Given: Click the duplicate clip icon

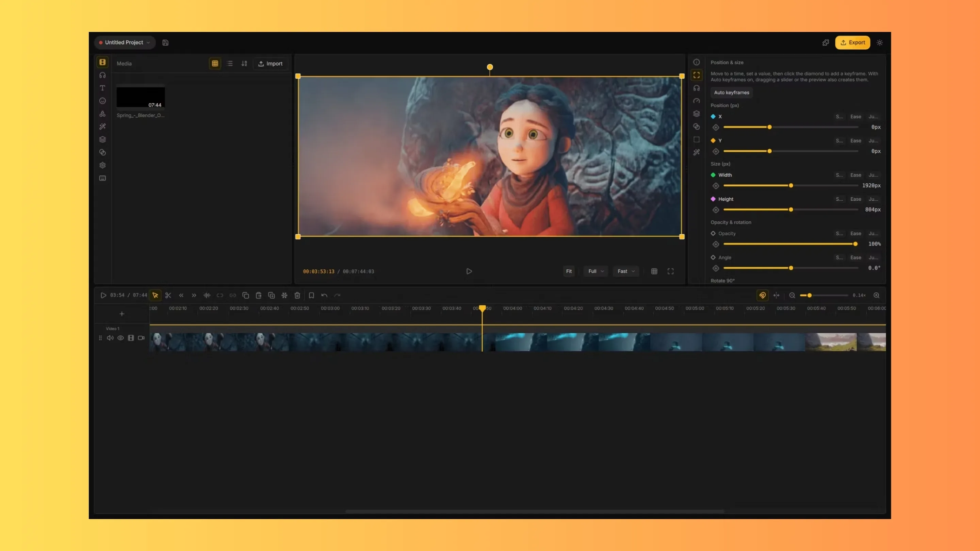Looking at the screenshot, I should pos(271,295).
